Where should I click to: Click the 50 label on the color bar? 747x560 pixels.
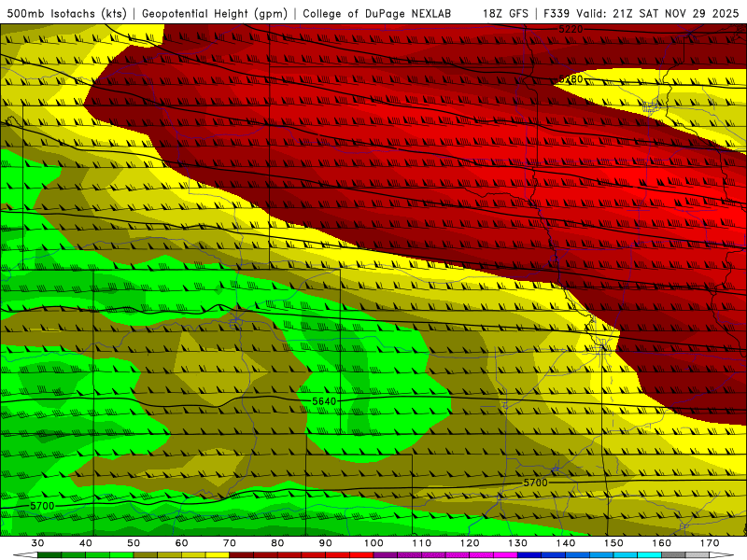pyautogui.click(x=134, y=543)
